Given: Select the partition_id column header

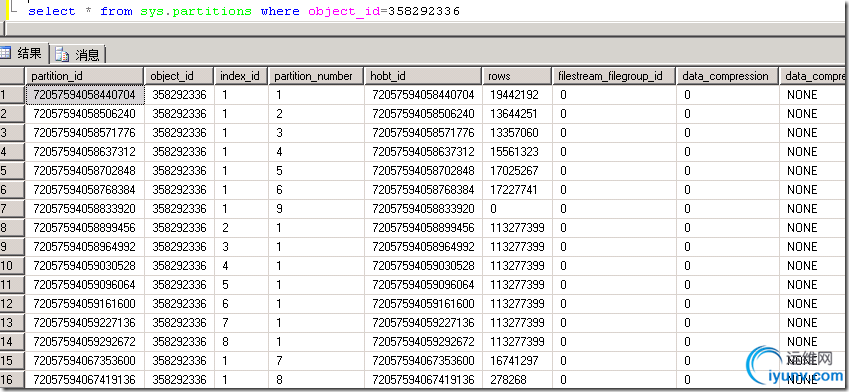Looking at the screenshot, I should [84, 76].
